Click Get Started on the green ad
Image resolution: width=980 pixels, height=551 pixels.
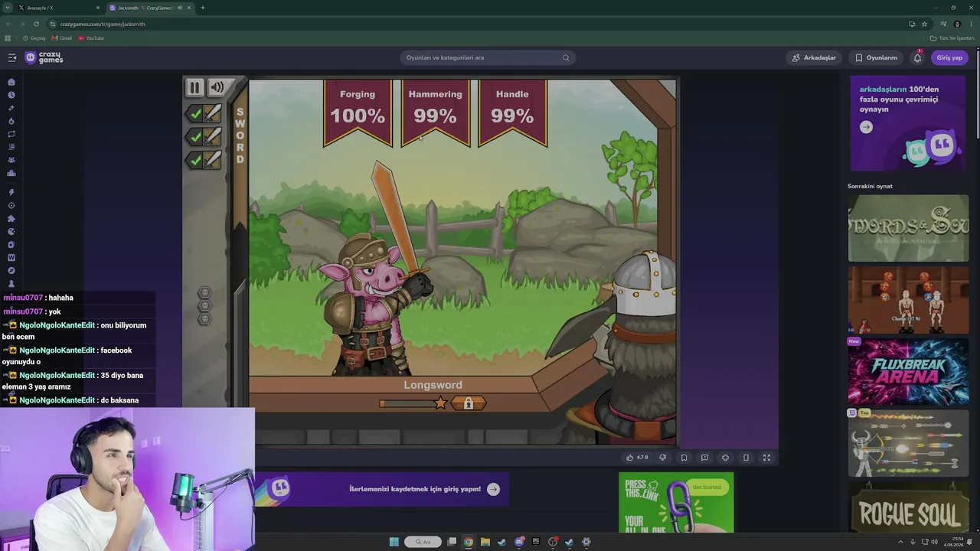pyautogui.click(x=707, y=487)
